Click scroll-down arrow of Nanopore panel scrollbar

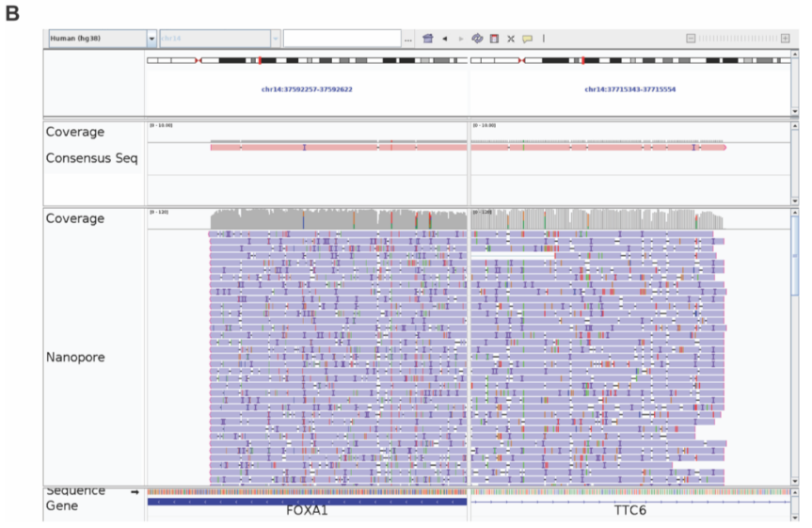coord(795,481)
